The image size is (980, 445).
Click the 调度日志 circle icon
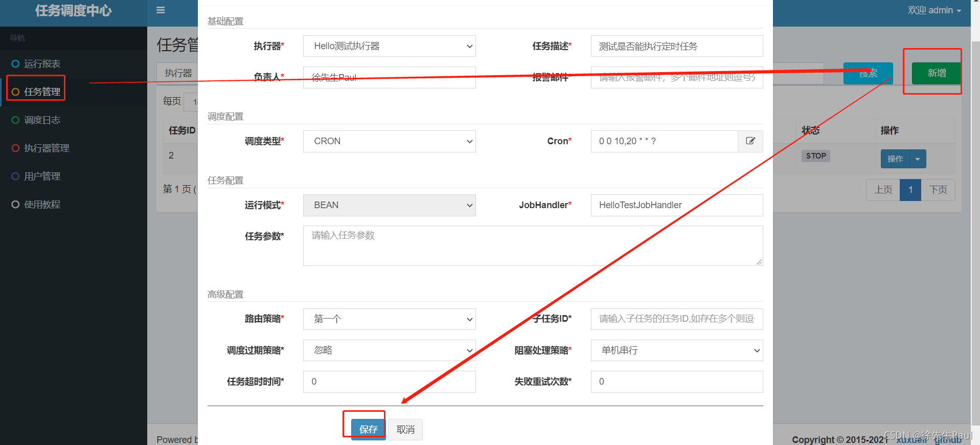(x=15, y=120)
